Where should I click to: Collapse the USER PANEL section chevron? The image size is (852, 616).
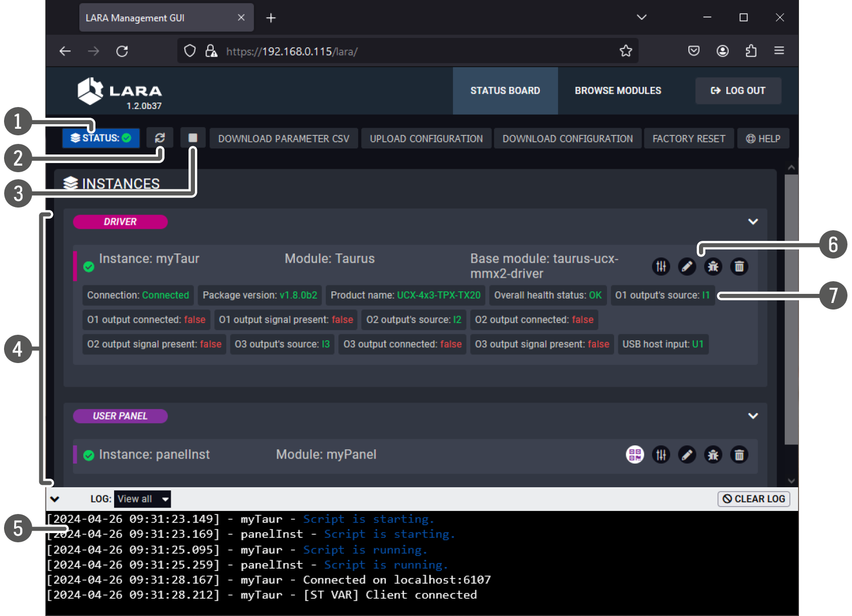pyautogui.click(x=753, y=416)
